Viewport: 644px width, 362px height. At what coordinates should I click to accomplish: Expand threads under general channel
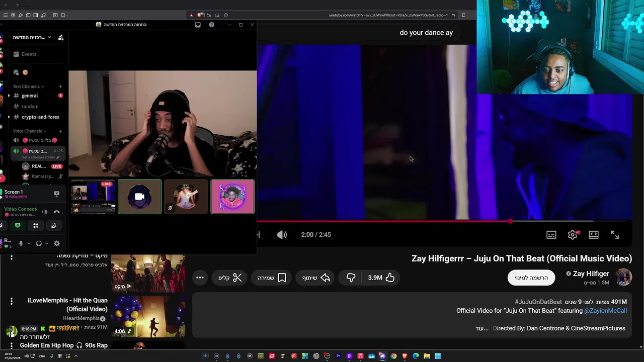pyautogui.click(x=9, y=96)
